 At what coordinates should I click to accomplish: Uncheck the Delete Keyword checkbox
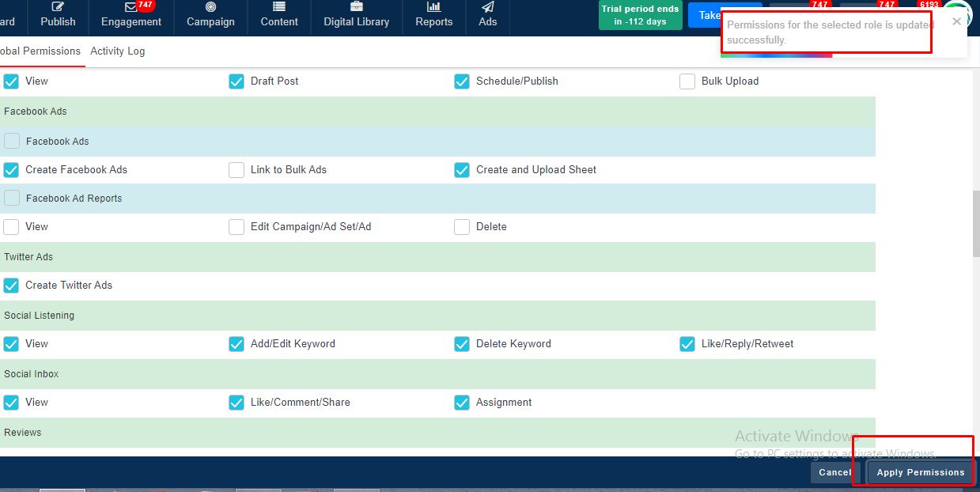pos(462,344)
